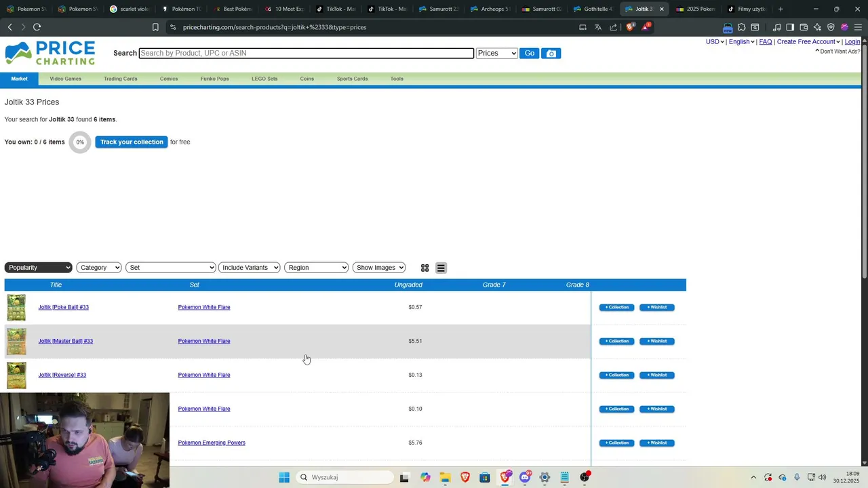Screen dimensions: 868x488
Task: Click the Brave Rewards triangle icon
Action: click(646, 27)
